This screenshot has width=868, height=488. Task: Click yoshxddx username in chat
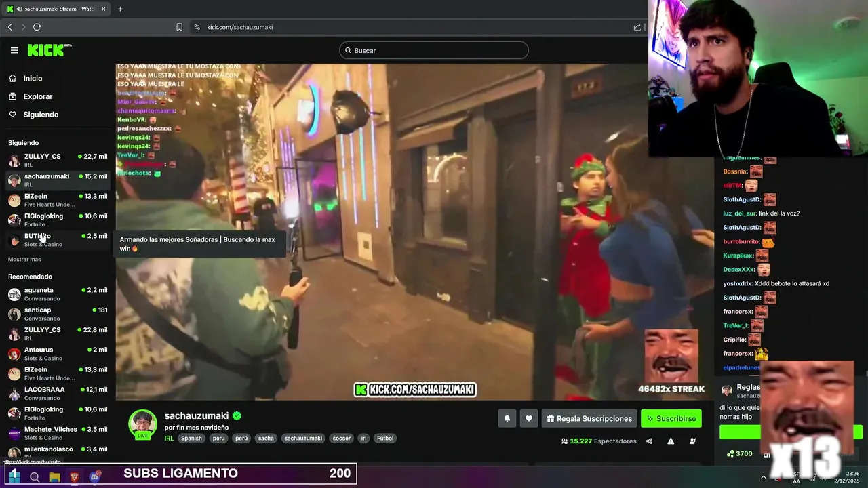pos(737,284)
